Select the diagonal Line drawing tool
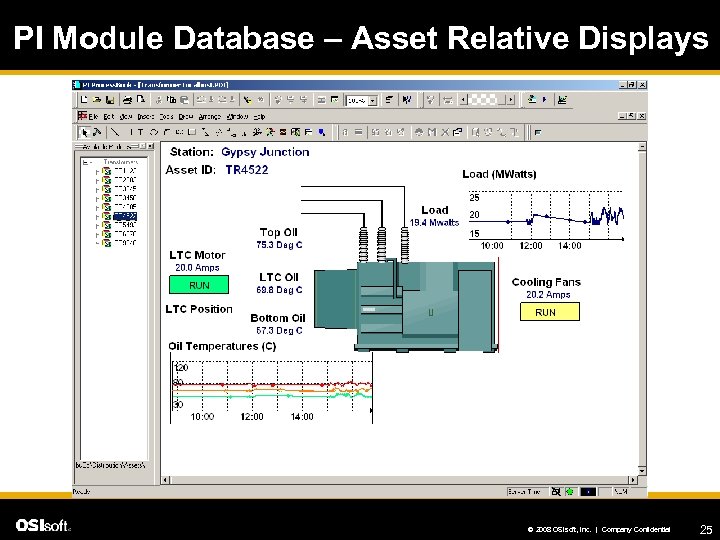This screenshot has width=720, height=540. click(115, 132)
